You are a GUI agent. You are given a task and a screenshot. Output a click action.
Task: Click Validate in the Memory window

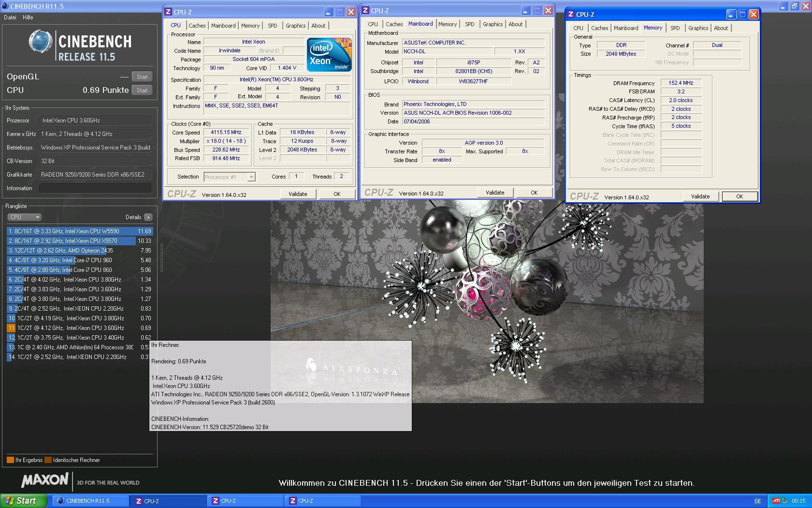coord(700,196)
